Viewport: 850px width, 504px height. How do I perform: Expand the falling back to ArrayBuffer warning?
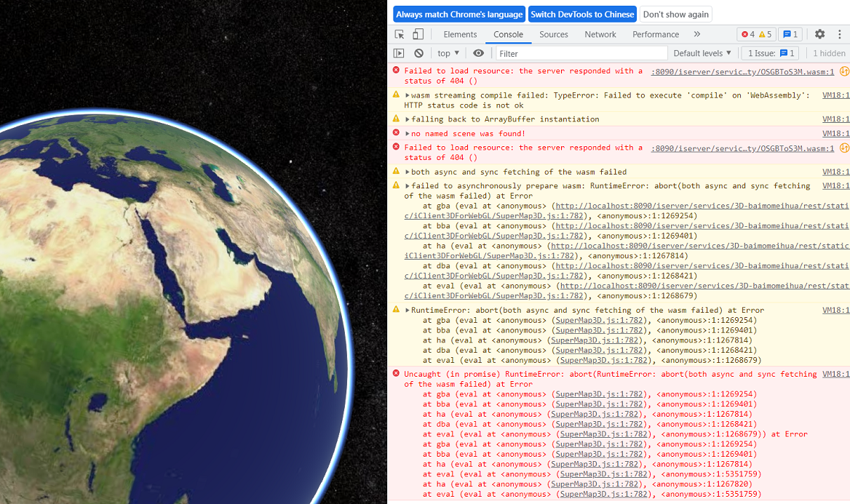[x=407, y=119]
